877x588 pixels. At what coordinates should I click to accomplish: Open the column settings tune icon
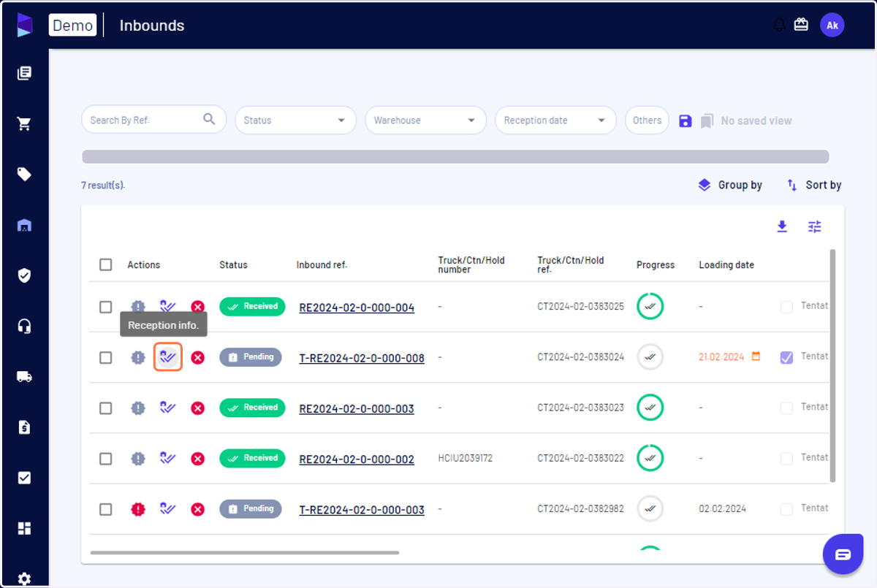[815, 226]
